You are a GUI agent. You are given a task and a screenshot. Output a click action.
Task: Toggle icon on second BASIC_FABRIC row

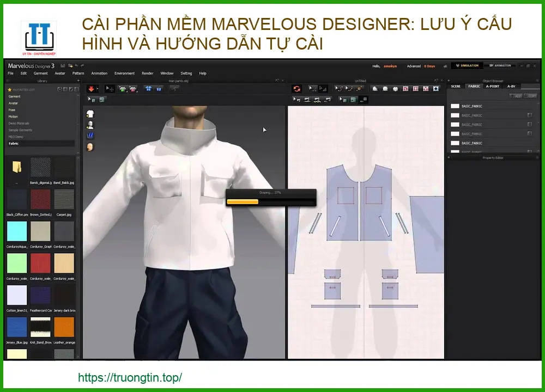tap(529, 115)
